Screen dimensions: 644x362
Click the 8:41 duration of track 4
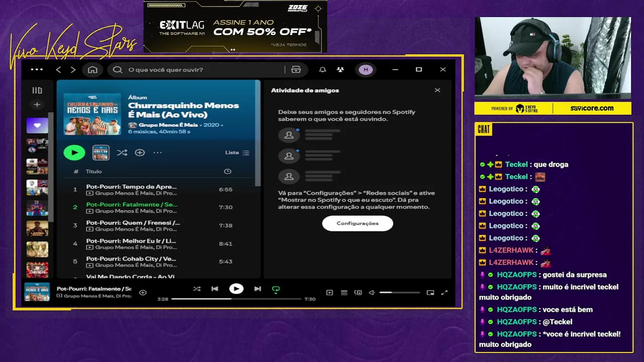point(225,244)
